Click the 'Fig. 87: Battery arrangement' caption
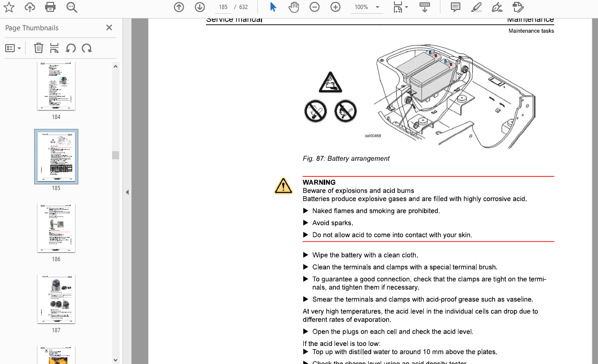Screen dimensions: 598x364 pos(346,158)
